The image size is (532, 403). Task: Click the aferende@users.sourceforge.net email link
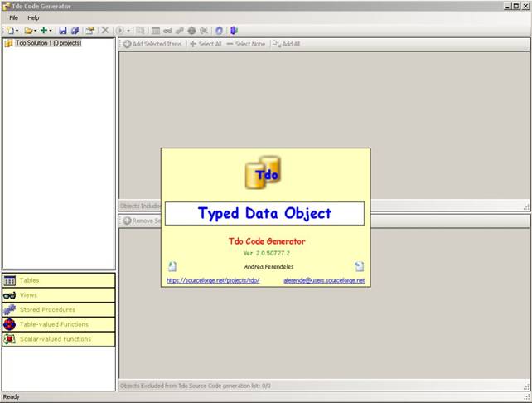click(324, 280)
